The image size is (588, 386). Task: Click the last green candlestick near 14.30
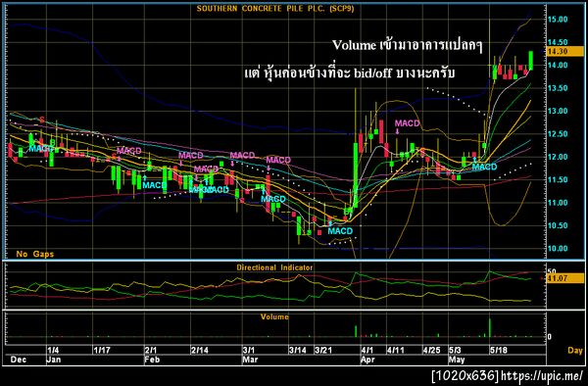(x=531, y=61)
